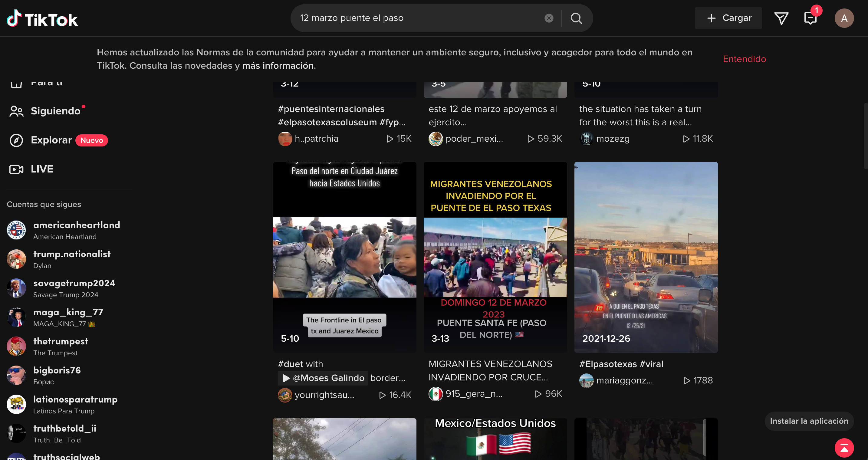The width and height of the screenshot is (868, 460).
Task: Go to Siguiendo feed
Action: coord(55,111)
